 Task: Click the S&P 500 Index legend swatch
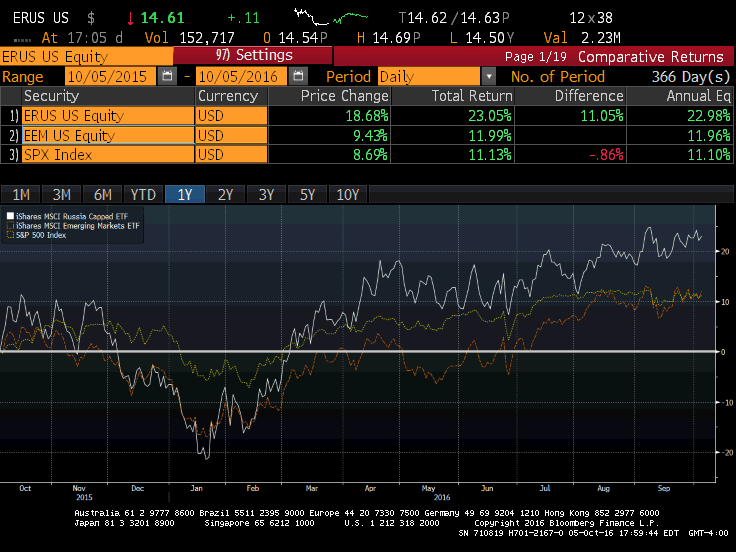(x=10, y=235)
